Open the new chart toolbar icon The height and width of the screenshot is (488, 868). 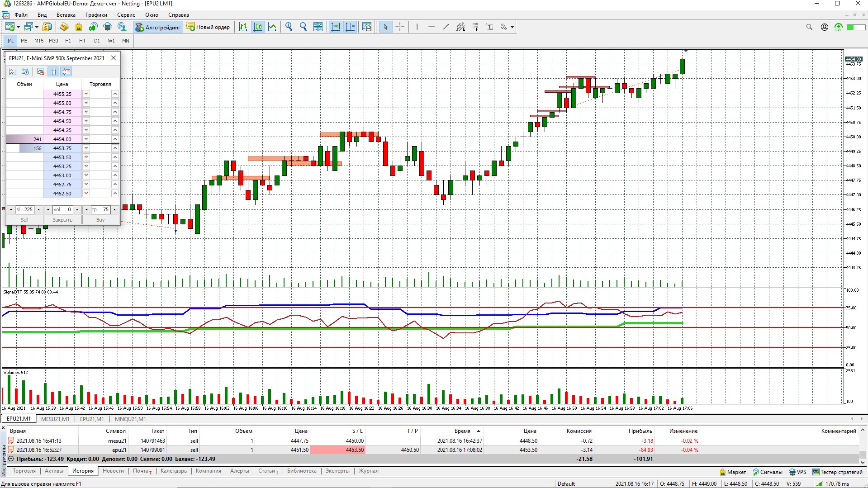tap(9, 27)
